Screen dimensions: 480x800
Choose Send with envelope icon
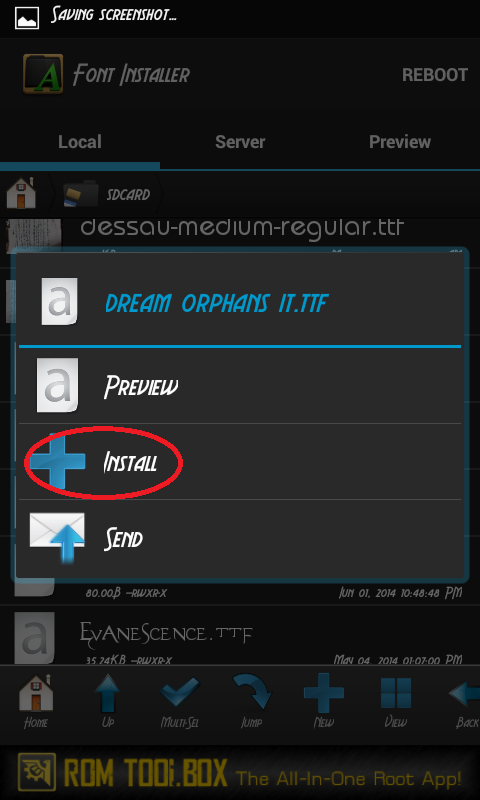pos(240,538)
